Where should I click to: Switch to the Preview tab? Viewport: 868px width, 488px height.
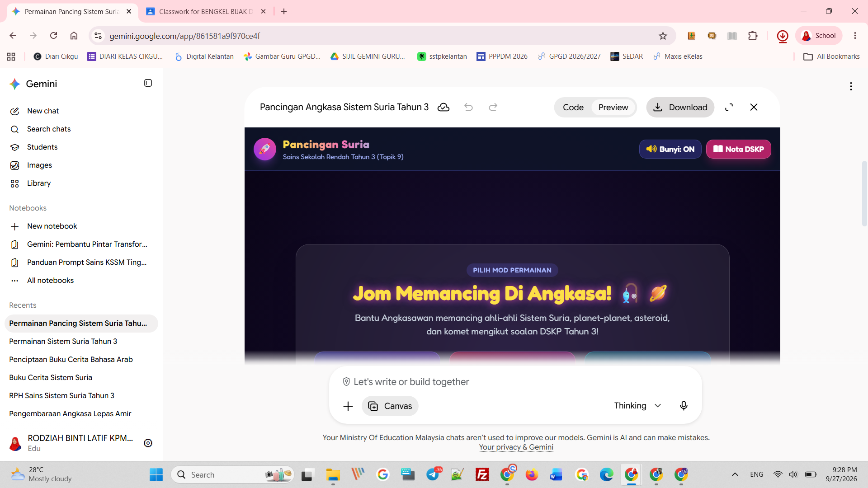613,108
